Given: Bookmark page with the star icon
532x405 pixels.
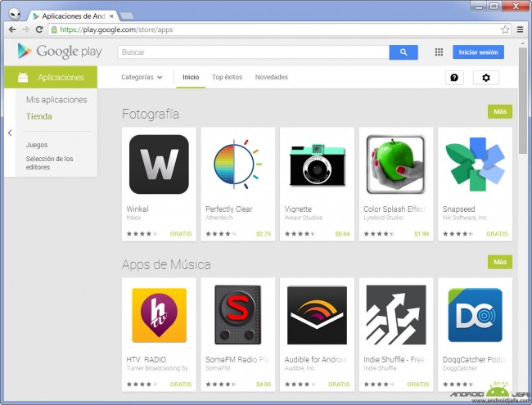Looking at the screenshot, I should pyautogui.click(x=505, y=29).
